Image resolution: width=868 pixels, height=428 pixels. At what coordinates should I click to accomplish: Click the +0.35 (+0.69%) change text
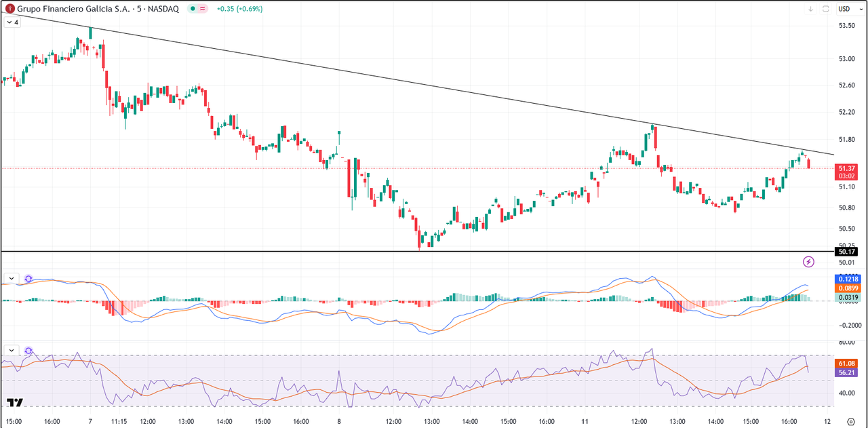click(239, 9)
